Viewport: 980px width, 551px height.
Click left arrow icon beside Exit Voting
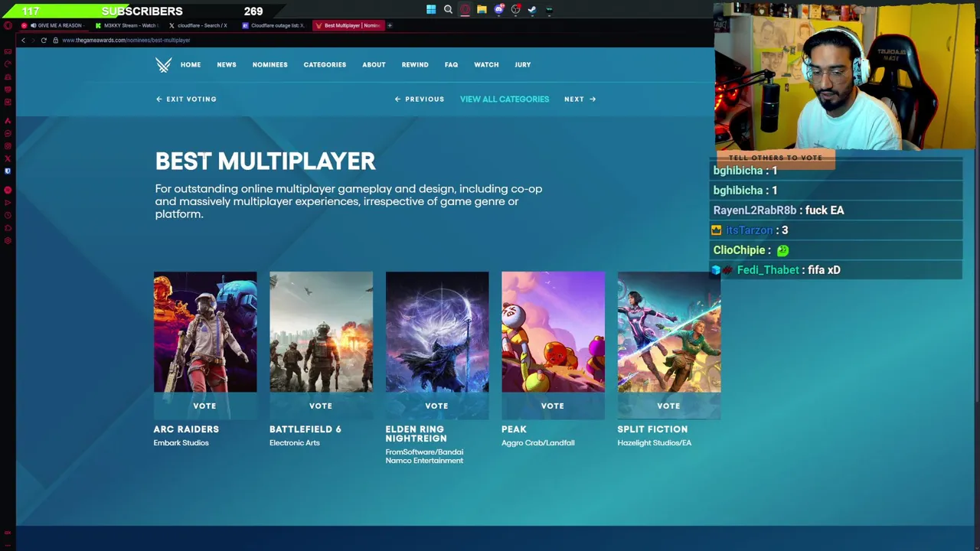(x=158, y=99)
